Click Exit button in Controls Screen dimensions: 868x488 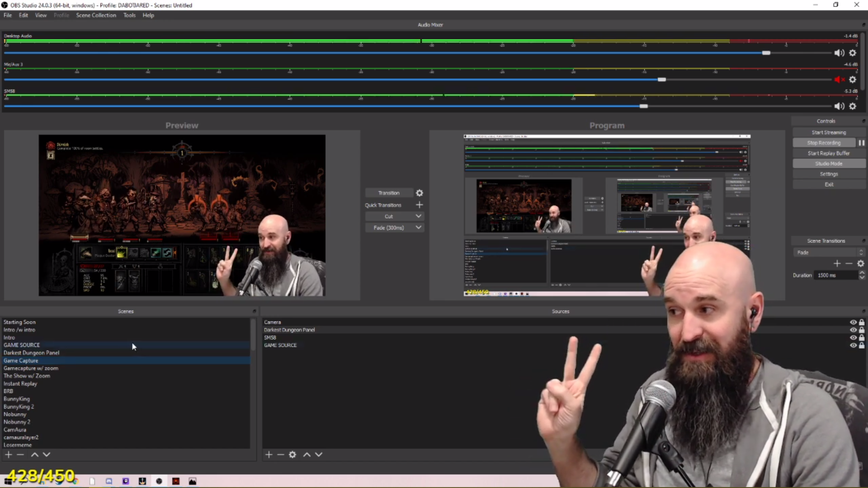click(829, 184)
